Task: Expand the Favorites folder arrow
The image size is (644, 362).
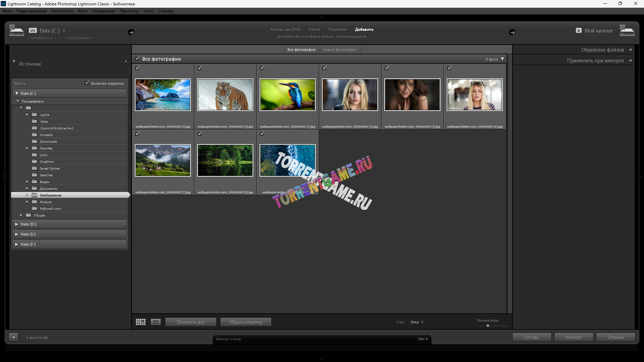Action: coord(27,148)
